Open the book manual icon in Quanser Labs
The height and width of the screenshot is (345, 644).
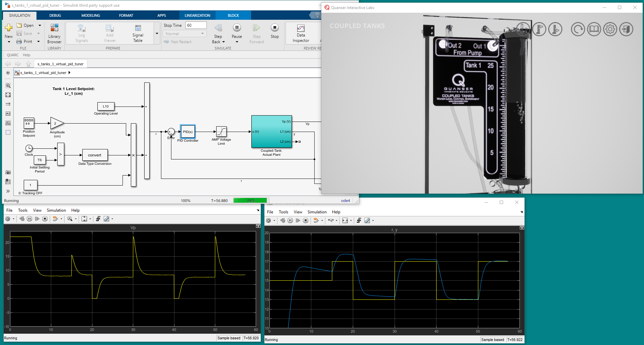(594, 29)
